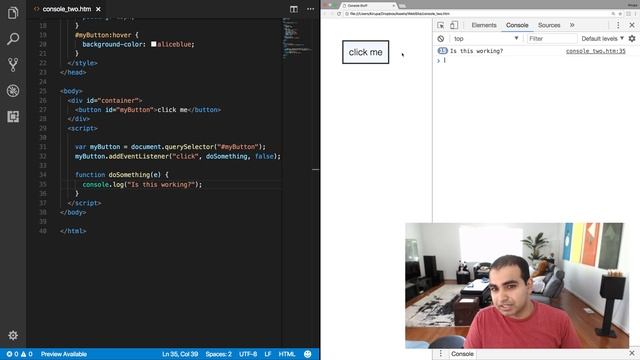The image size is (640, 360).
Task: Open the Source Control view
Action: tap(13, 64)
